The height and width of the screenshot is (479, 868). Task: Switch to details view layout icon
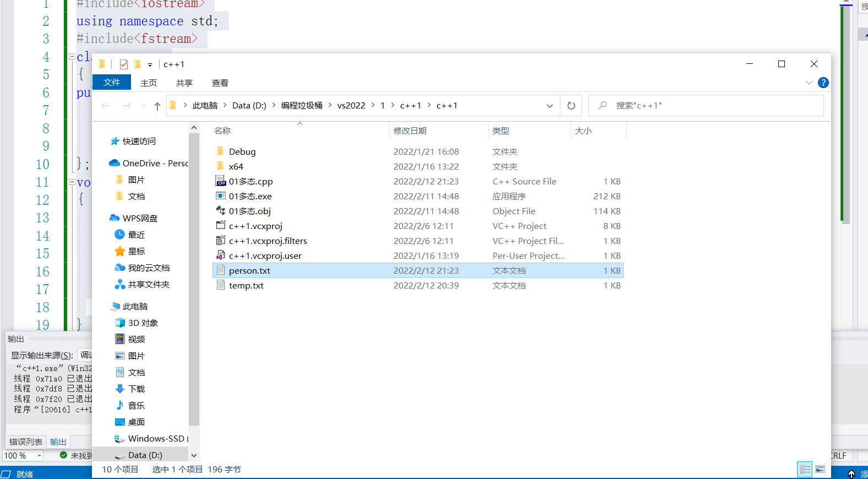pos(805,469)
